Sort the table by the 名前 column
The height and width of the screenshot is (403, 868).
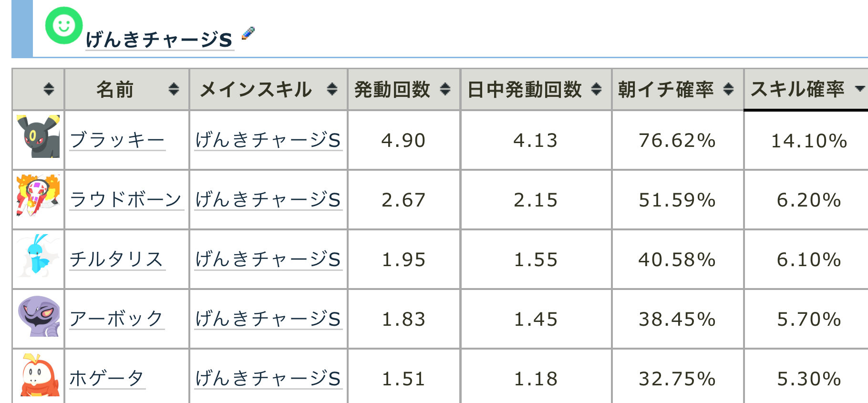coord(174,89)
